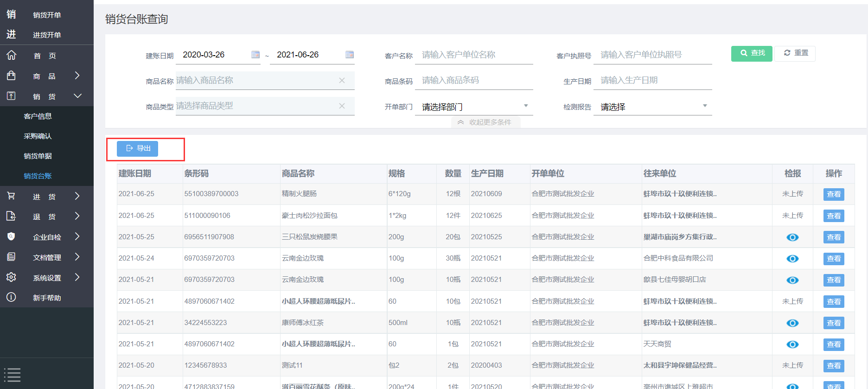Collapse extra filters via 收起更多条件
This screenshot has width=868, height=389.
pyautogui.click(x=485, y=122)
